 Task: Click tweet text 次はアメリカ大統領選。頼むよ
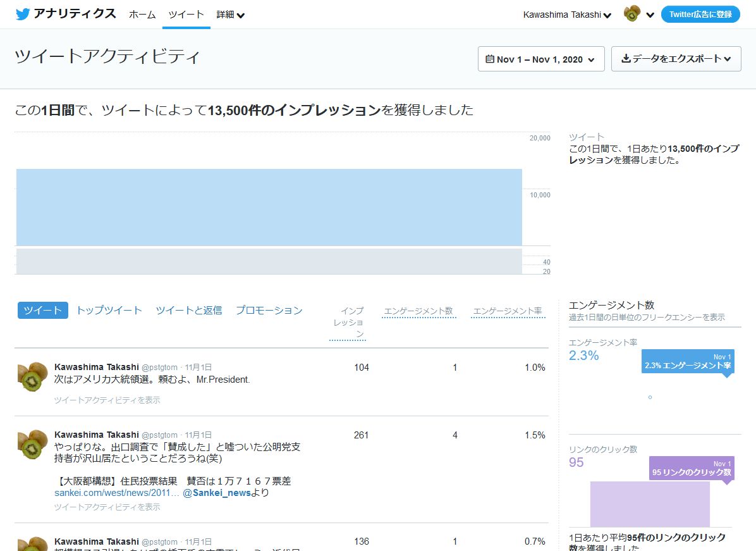click(x=152, y=380)
